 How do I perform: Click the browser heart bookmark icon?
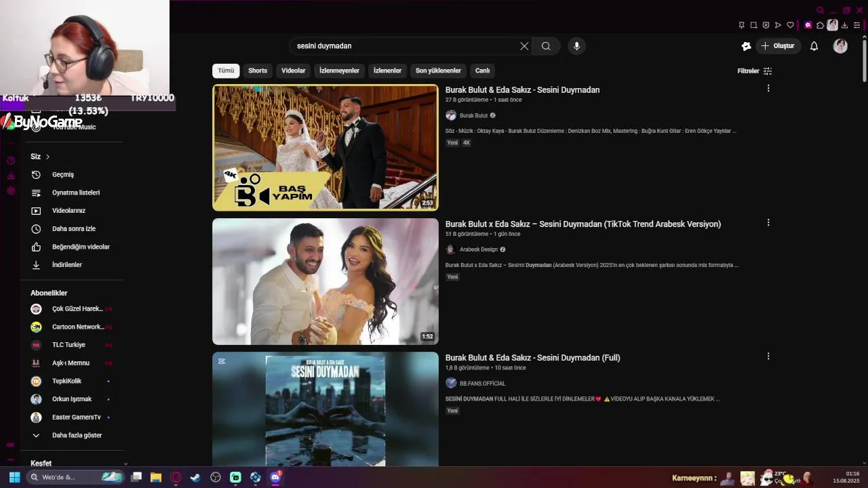790,25
